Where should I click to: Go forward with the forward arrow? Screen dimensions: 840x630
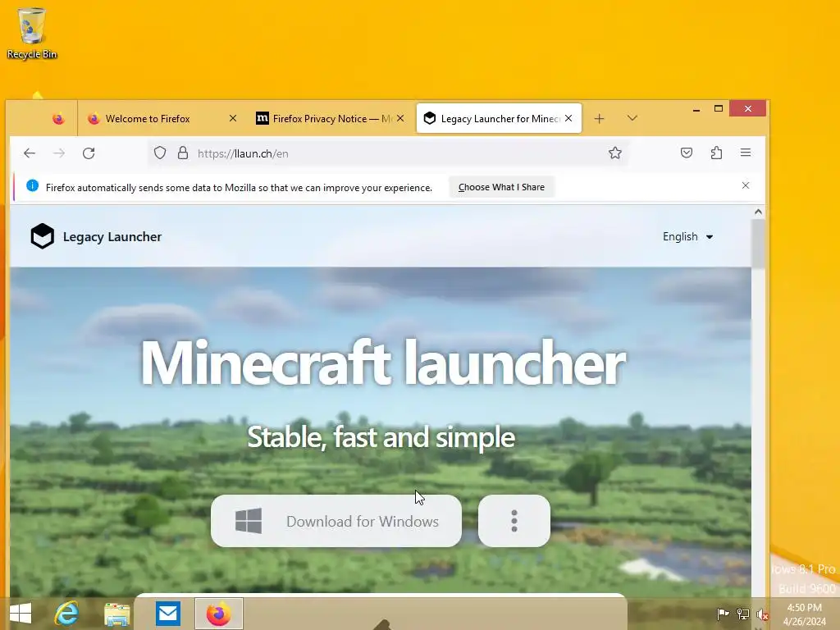(59, 153)
